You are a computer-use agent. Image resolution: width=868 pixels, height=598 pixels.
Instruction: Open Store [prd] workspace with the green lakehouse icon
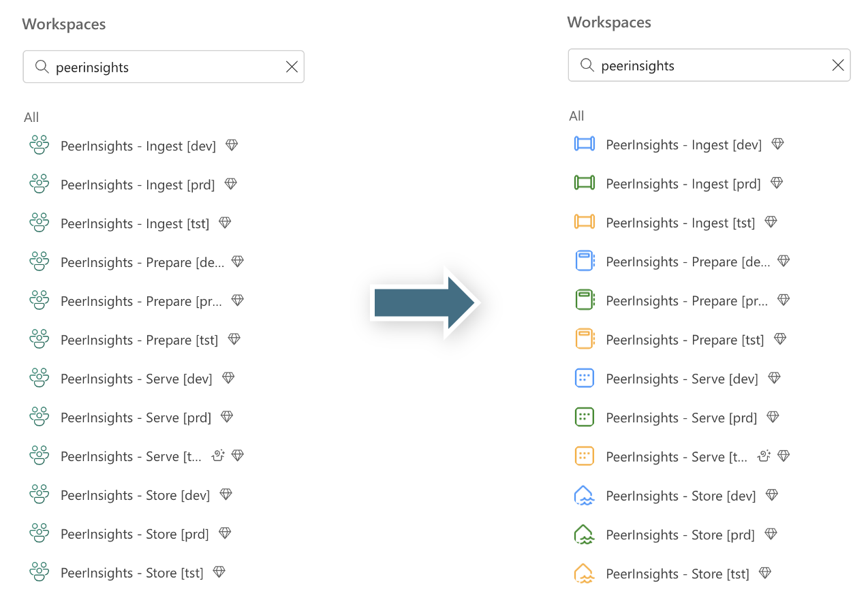click(680, 534)
